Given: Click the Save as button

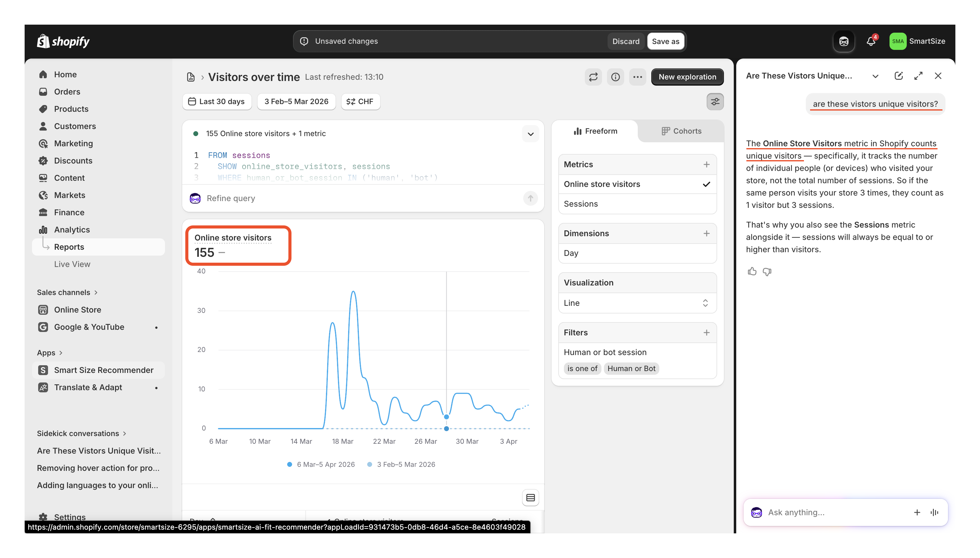Looking at the screenshot, I should click(665, 41).
